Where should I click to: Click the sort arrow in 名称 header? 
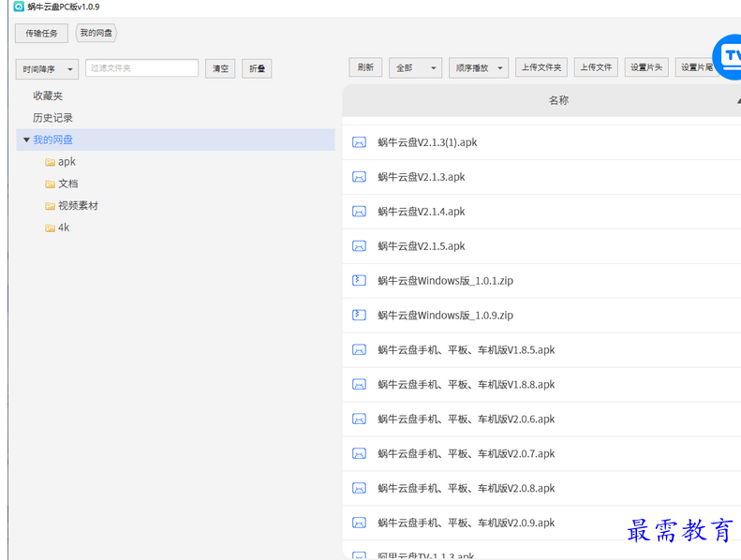coord(738,100)
